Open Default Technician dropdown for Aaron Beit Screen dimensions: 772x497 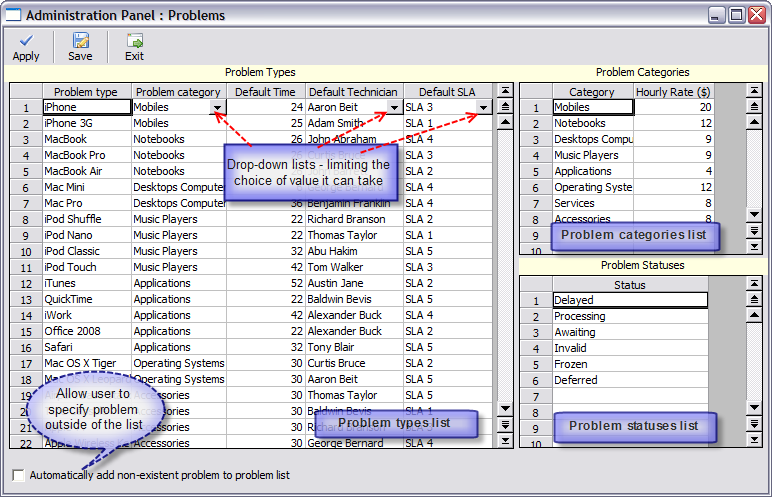point(394,107)
